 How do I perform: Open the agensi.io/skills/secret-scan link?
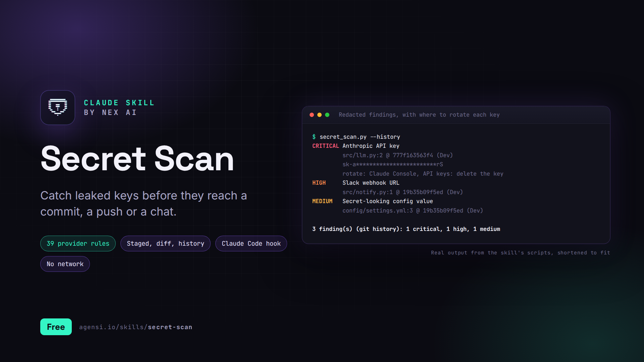coord(136,327)
